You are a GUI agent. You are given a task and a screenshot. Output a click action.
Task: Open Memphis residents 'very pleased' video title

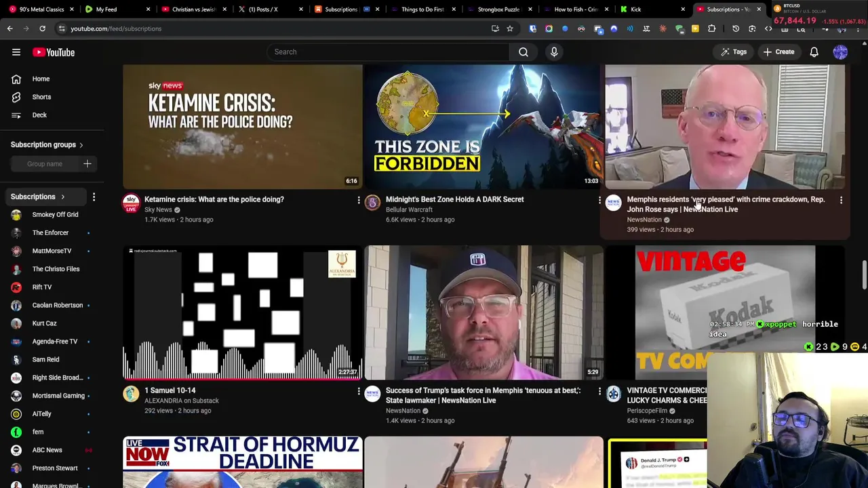tap(726, 204)
